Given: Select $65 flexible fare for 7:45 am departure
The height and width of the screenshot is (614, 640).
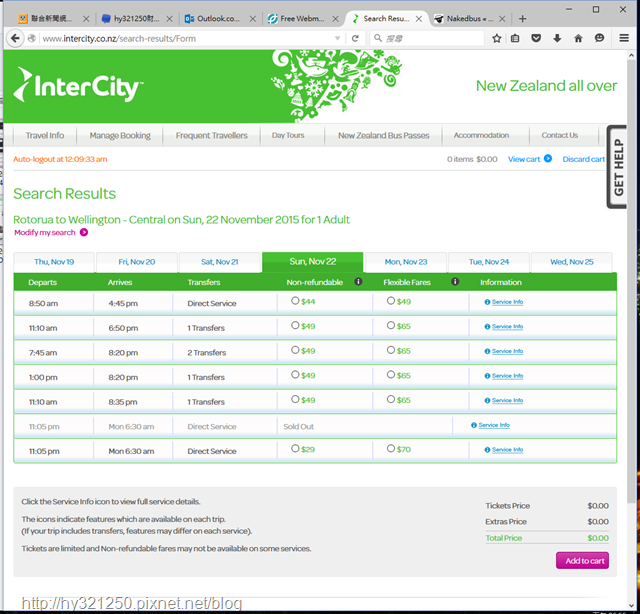Looking at the screenshot, I should coord(391,350).
